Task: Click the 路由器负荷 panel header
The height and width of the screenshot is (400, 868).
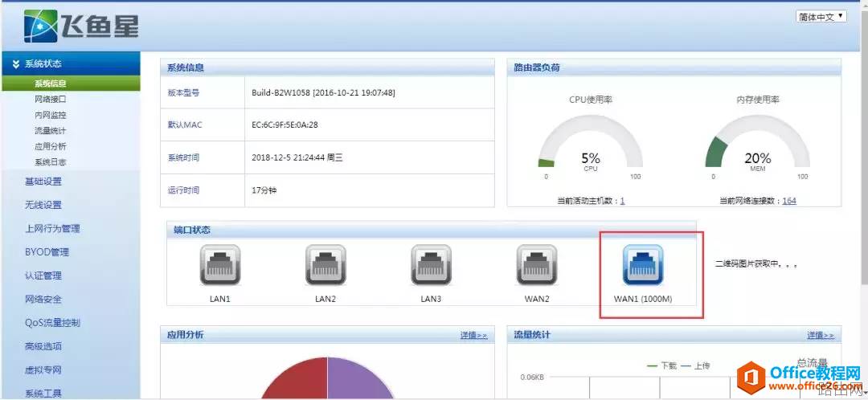Action: [x=674, y=67]
